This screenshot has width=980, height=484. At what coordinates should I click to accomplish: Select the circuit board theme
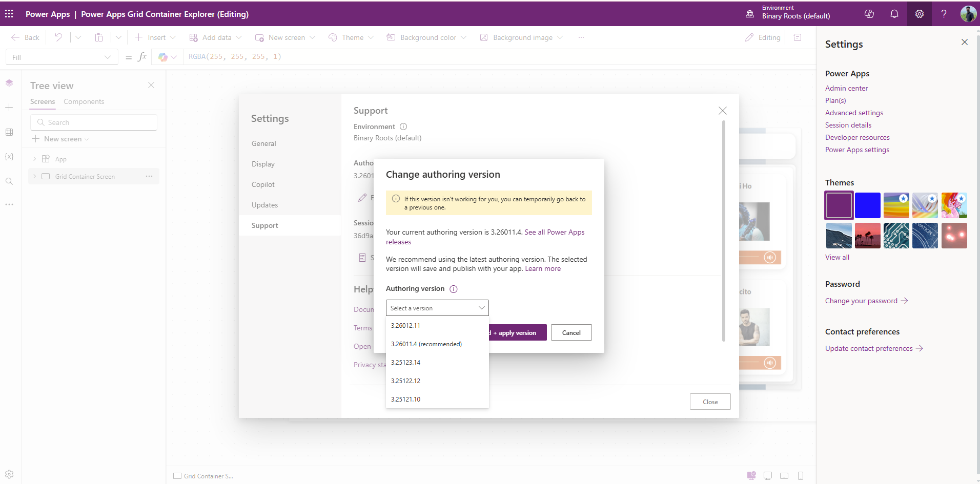[x=896, y=236]
